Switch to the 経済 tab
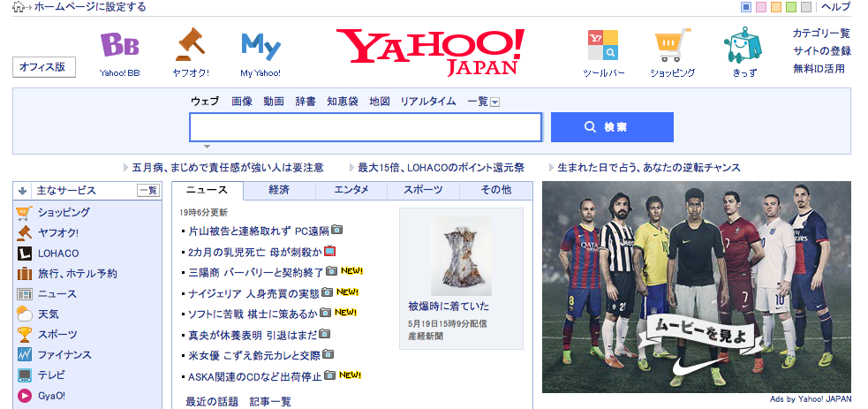The width and height of the screenshot is (868, 409). [x=280, y=190]
